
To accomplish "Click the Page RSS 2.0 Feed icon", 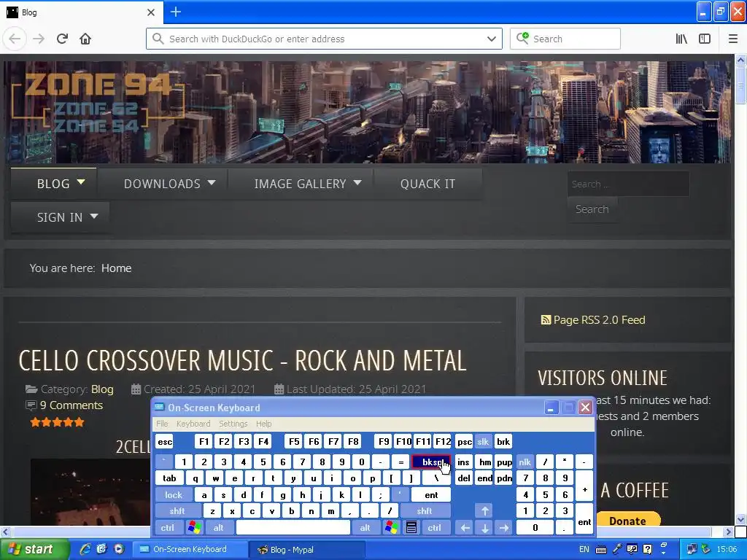I will (x=546, y=320).
